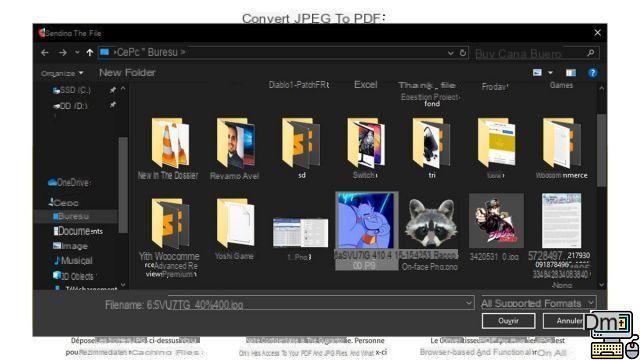Click the search magnifier icon
640x360 pixels.
point(591,53)
